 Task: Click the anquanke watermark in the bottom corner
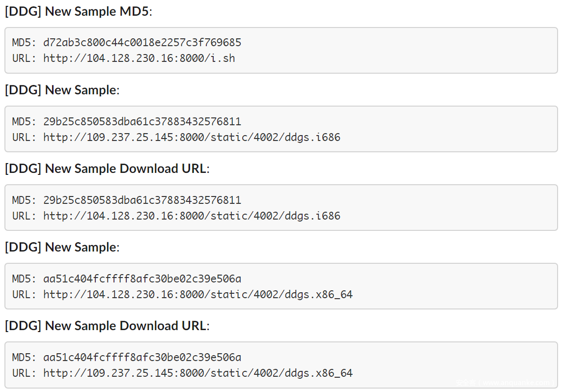(506, 383)
